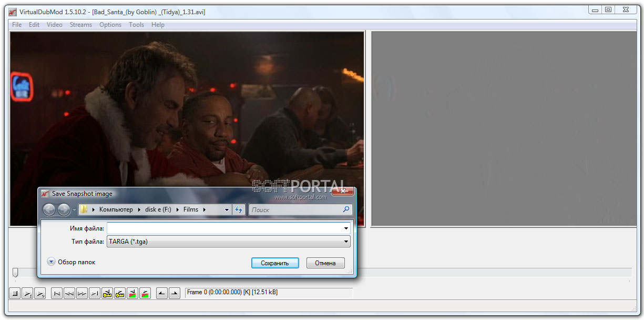
Task: Select Films in the breadcrumb path
Action: (x=191, y=209)
